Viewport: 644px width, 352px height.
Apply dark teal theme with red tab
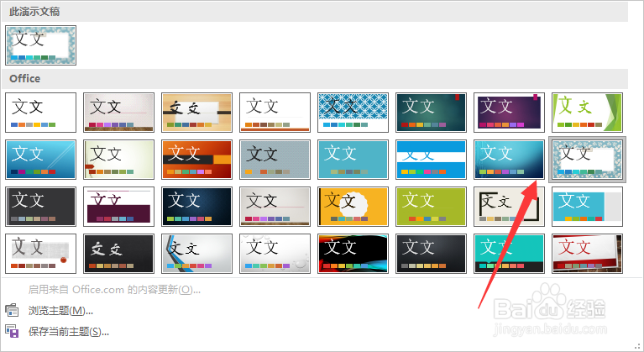(x=431, y=112)
